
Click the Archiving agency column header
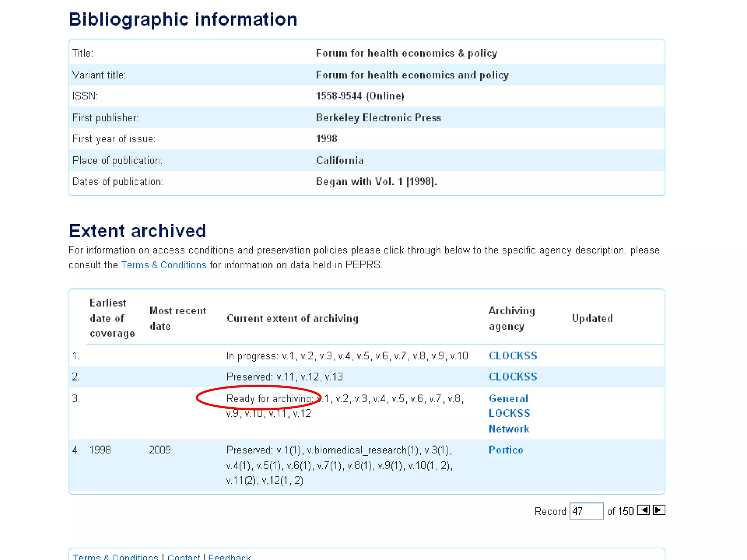coord(512,318)
